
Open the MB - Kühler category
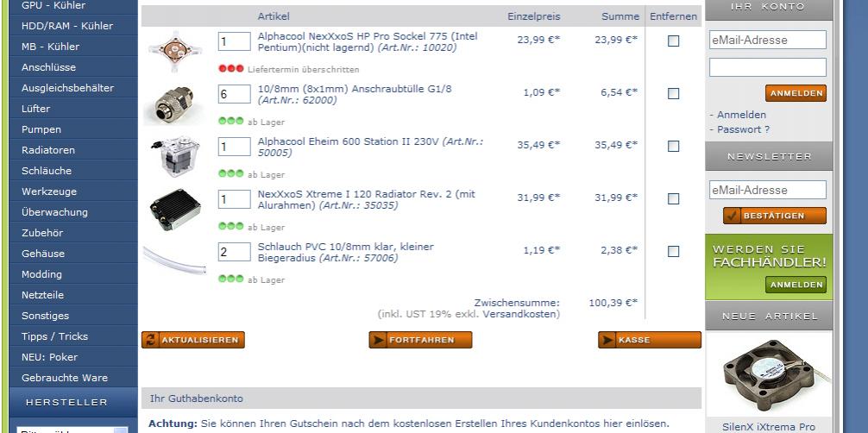pyautogui.click(x=73, y=47)
